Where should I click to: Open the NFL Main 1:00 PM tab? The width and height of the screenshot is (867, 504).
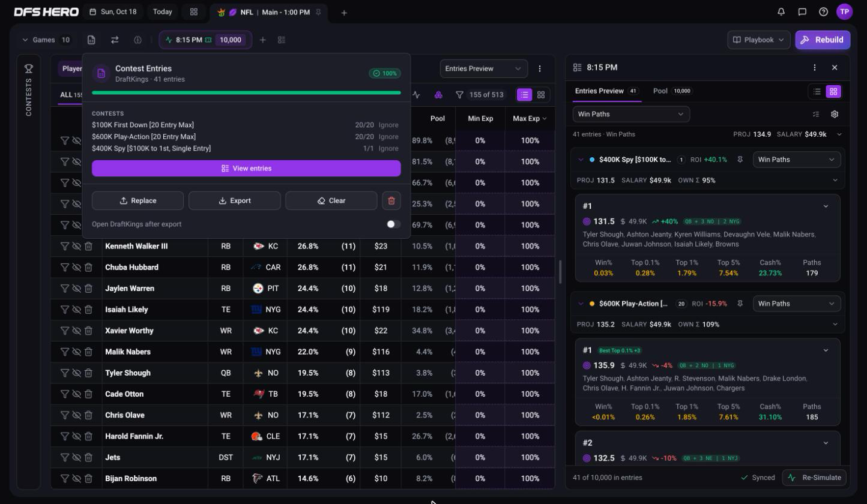tap(269, 12)
